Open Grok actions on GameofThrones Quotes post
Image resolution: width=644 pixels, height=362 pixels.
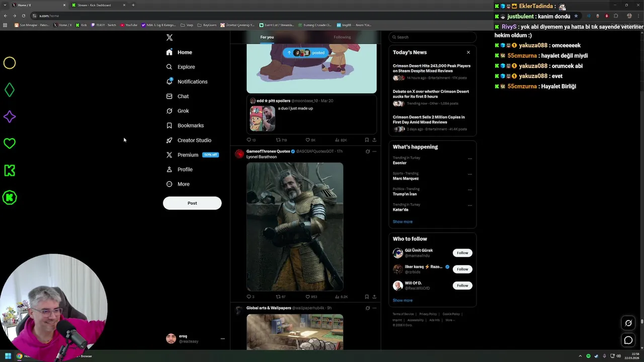pyautogui.click(x=367, y=151)
